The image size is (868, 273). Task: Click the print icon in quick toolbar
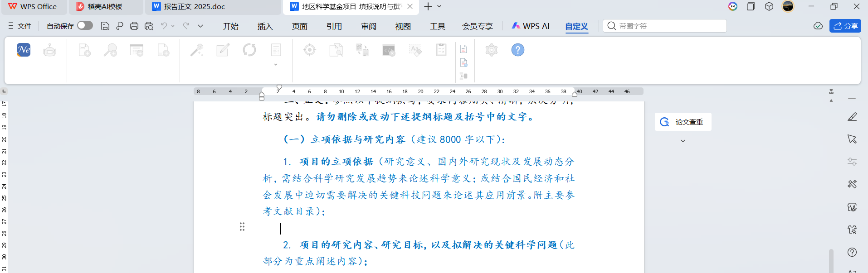coord(134,26)
